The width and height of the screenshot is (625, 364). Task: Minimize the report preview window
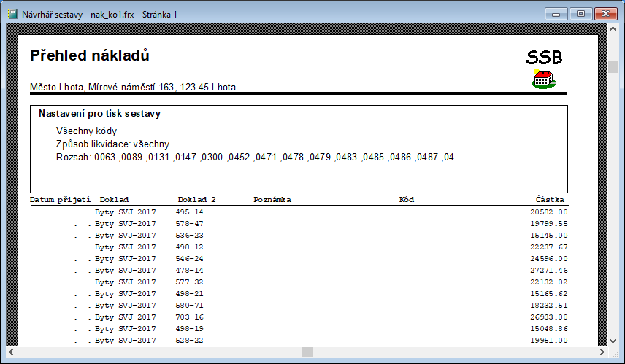560,13
